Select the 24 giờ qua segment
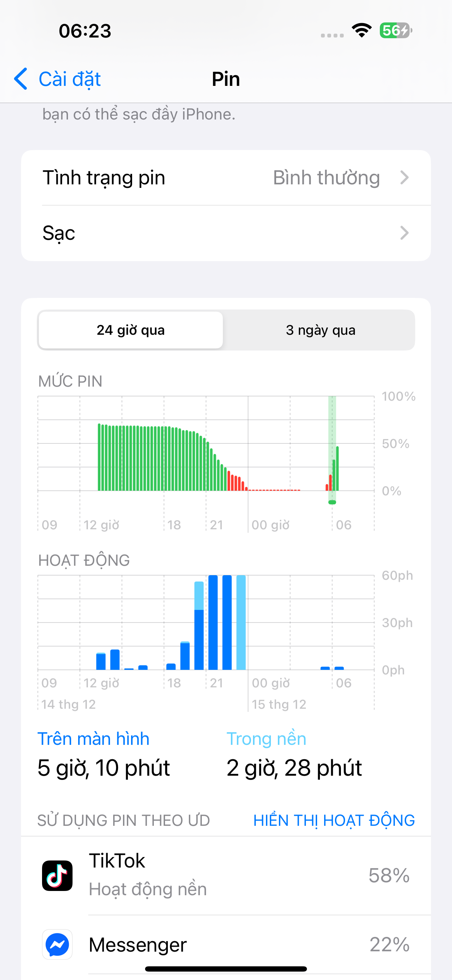This screenshot has height=980, width=452. click(130, 330)
